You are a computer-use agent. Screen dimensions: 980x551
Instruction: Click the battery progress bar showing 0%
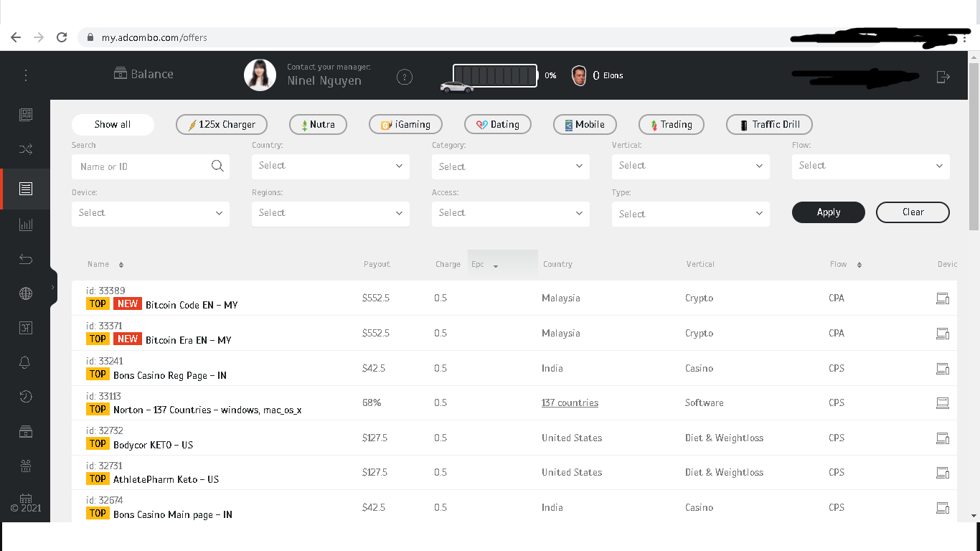pyautogui.click(x=495, y=75)
